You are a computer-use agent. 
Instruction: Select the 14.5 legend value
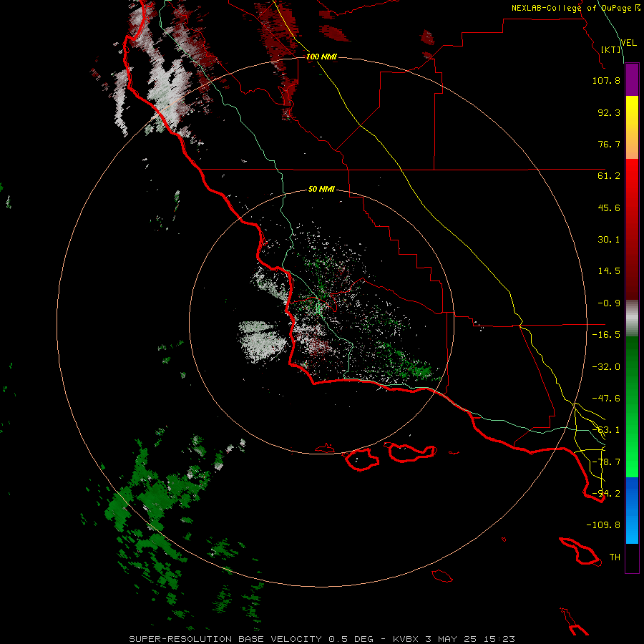pos(609,271)
